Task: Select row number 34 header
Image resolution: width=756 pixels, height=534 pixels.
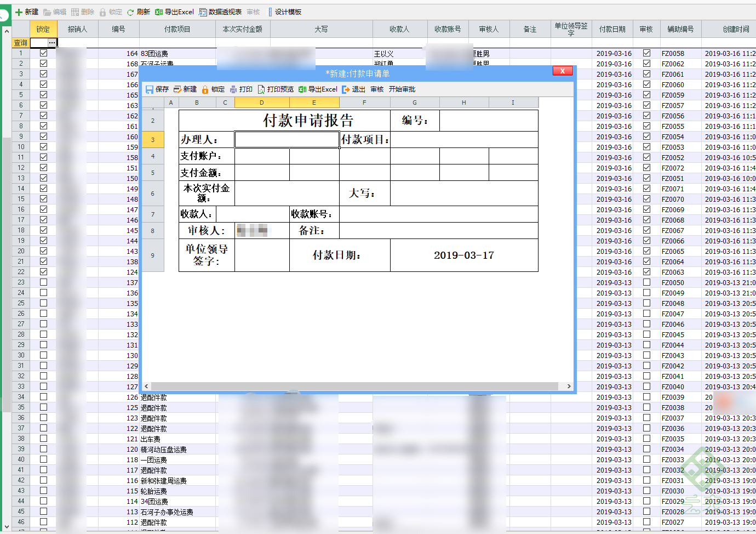Action: [x=21, y=397]
